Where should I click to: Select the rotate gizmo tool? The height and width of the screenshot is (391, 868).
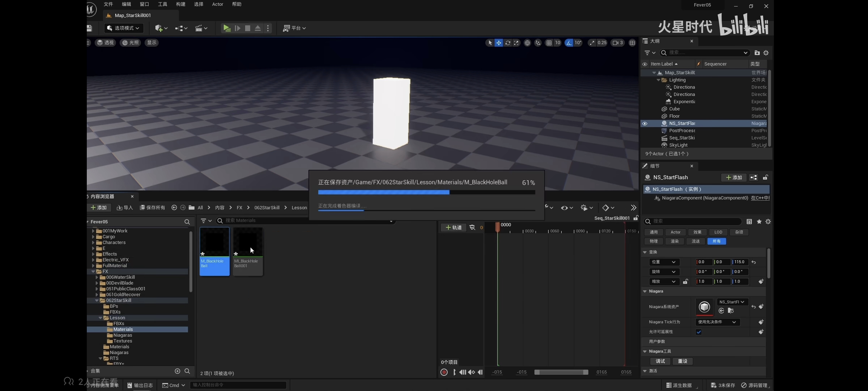tap(508, 43)
